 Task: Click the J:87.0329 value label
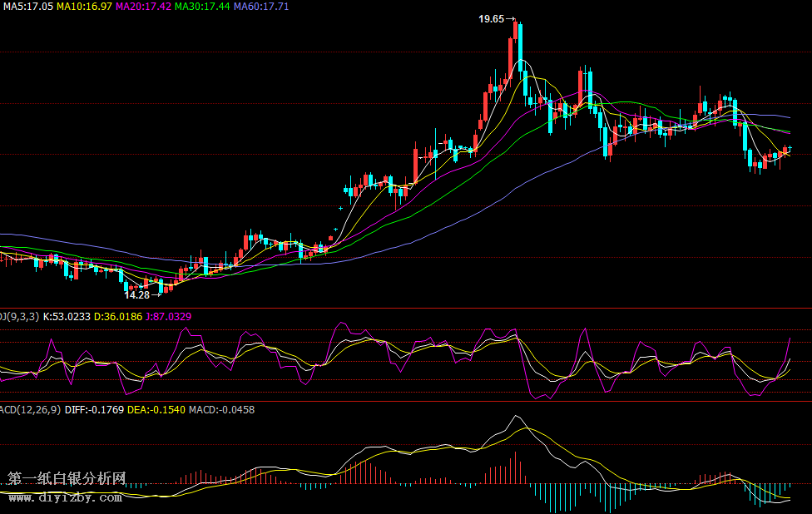pos(168,316)
